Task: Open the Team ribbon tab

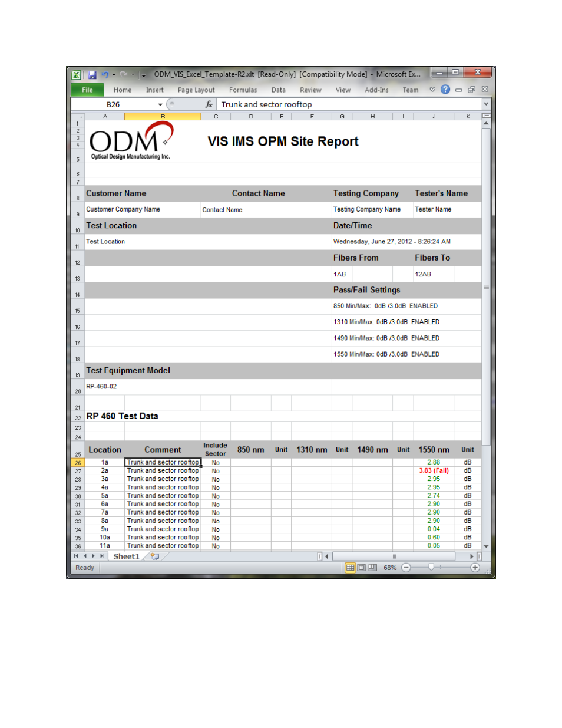Action: pos(411,90)
